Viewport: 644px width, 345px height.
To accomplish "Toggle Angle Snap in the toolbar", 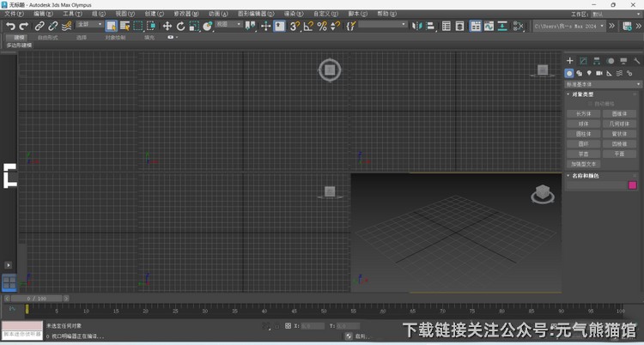I will coord(308,27).
